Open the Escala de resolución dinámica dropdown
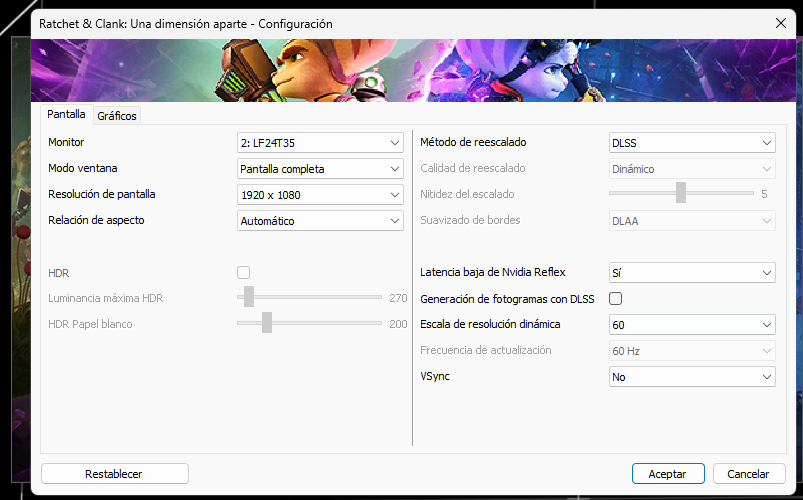The width and height of the screenshot is (803, 500). coord(692,325)
